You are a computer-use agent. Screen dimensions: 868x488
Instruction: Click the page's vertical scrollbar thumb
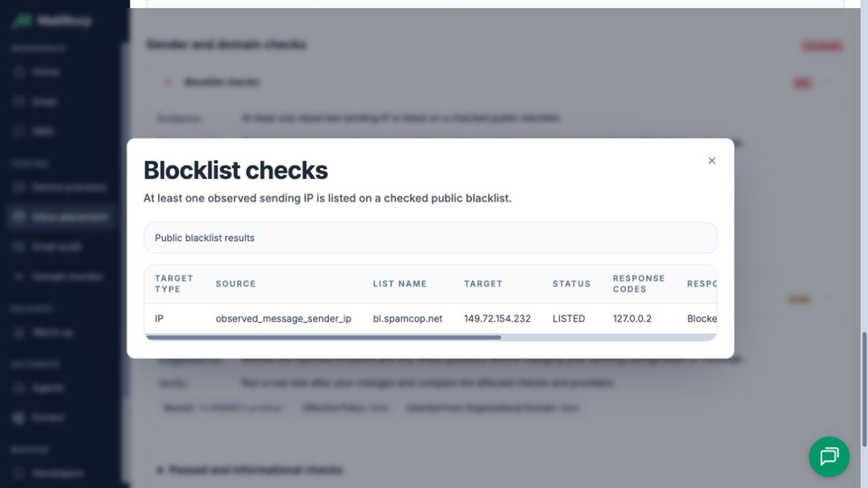tap(864, 389)
